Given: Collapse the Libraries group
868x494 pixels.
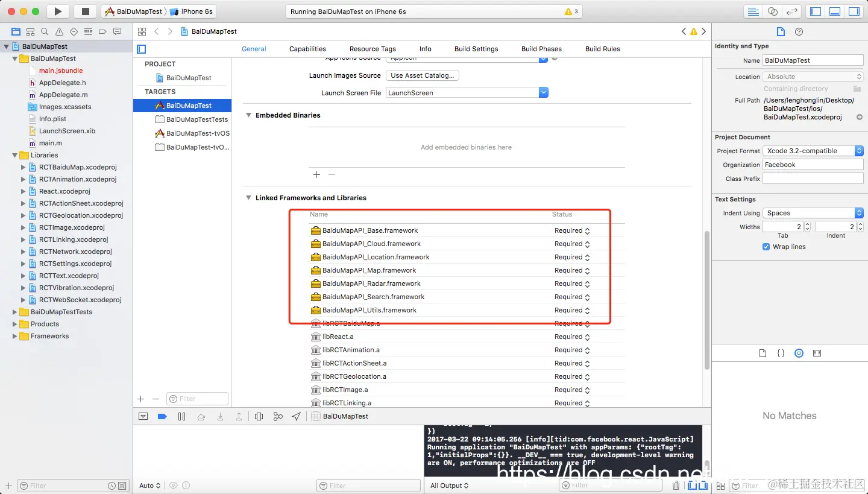Looking at the screenshot, I should (x=15, y=155).
